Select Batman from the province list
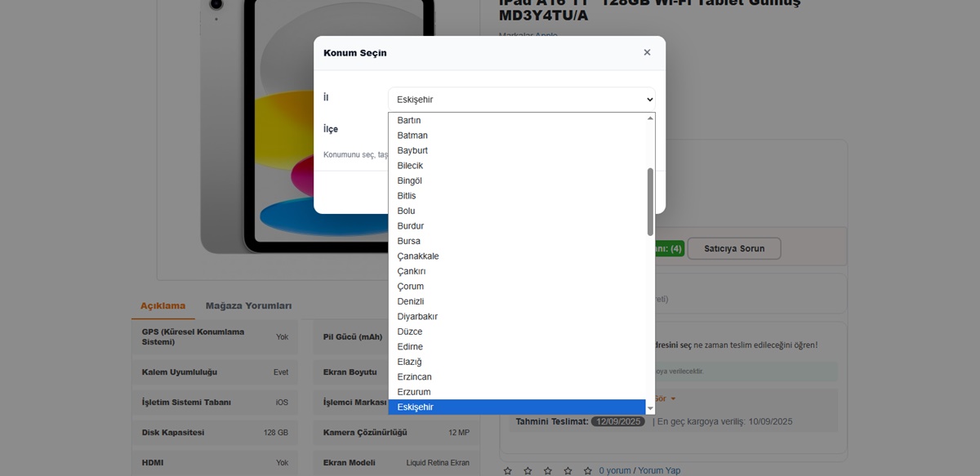The height and width of the screenshot is (476, 980). tap(412, 136)
